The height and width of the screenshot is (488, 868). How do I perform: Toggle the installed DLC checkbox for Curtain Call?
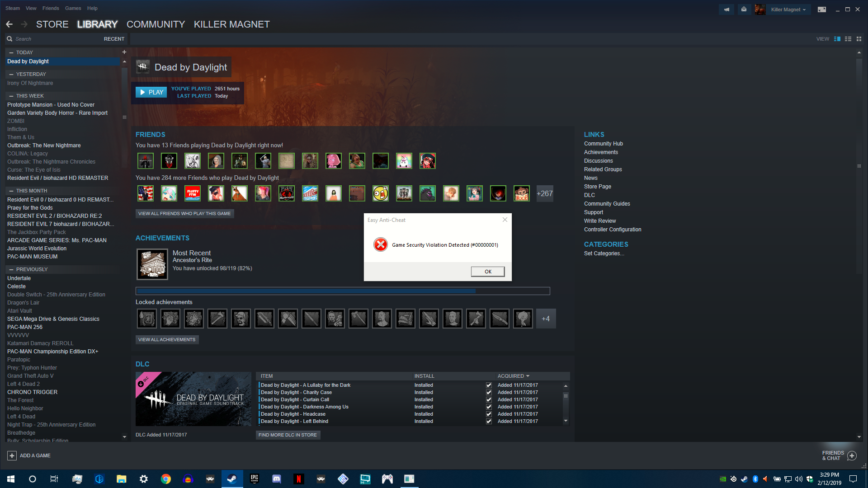click(x=489, y=399)
